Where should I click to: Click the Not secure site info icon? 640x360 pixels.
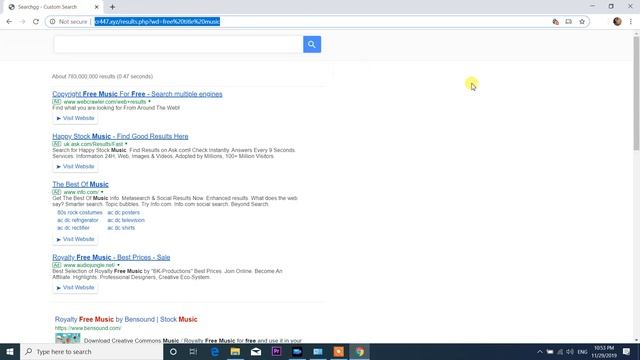click(x=52, y=22)
